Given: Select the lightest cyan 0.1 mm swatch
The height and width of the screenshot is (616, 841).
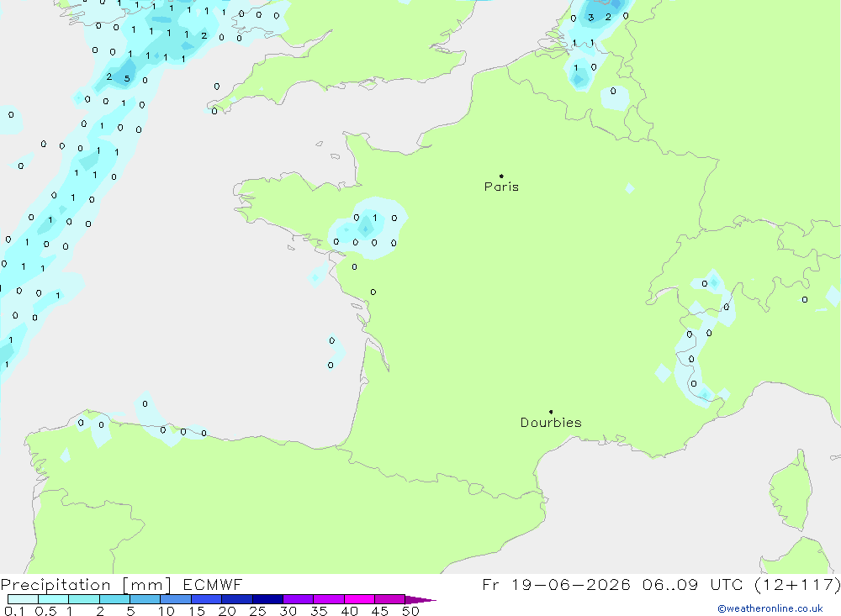Looking at the screenshot, I should click(23, 599).
